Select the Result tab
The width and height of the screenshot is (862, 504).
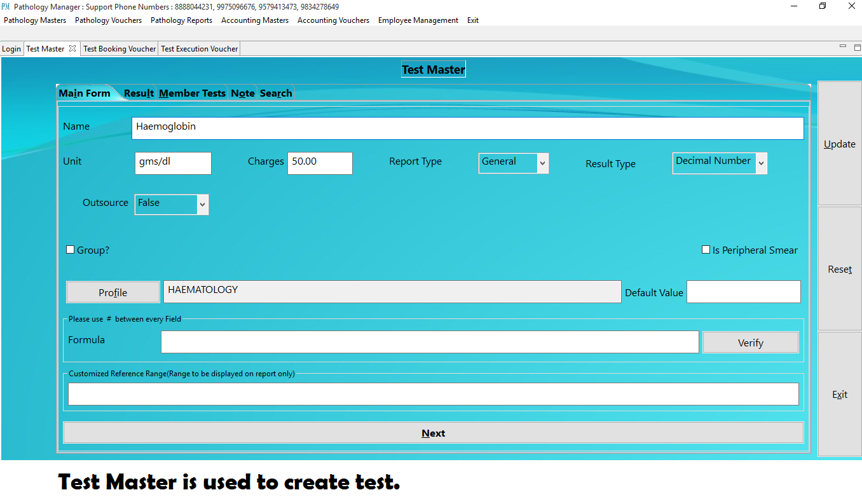139,93
